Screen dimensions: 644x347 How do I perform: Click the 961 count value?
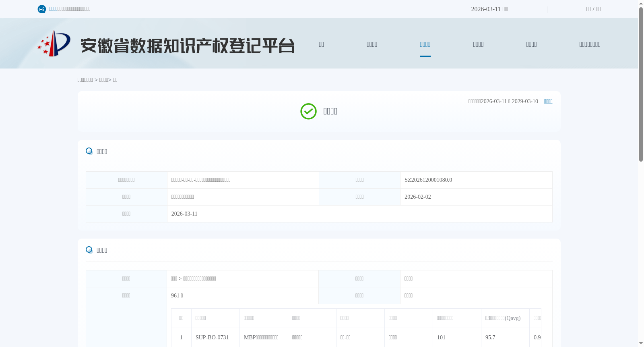177,296
